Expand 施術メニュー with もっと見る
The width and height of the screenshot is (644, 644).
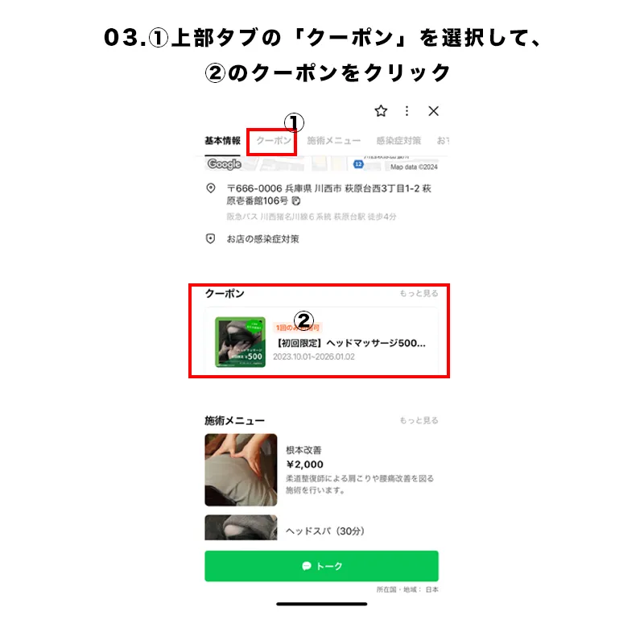click(419, 420)
